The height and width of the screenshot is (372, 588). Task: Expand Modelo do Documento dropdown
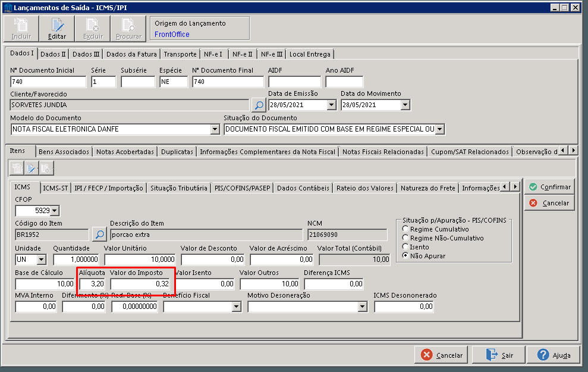pyautogui.click(x=215, y=129)
